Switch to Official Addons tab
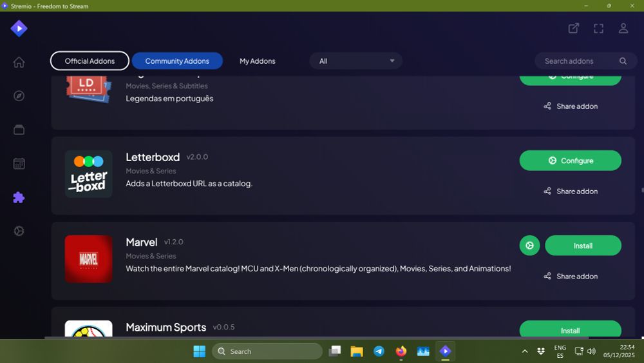Image resolution: width=644 pixels, height=363 pixels. [x=90, y=61]
